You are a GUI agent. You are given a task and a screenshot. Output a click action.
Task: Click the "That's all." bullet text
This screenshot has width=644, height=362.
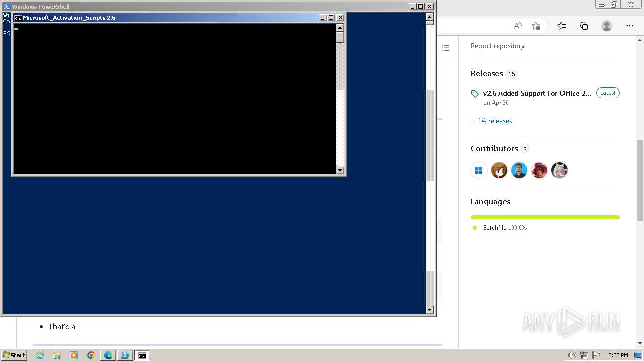65,327
